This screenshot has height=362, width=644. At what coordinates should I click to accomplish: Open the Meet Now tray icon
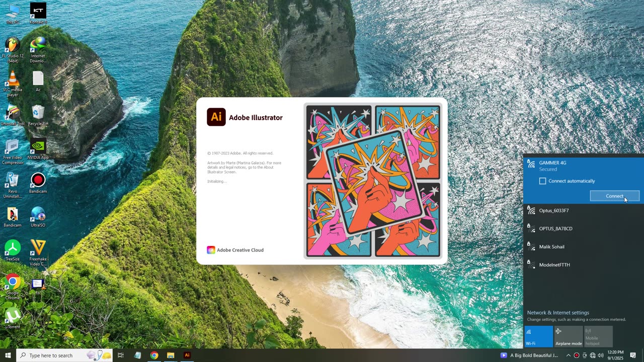pyautogui.click(x=585, y=355)
